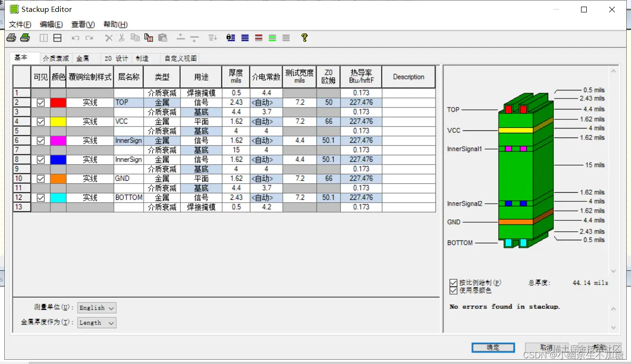Click the undo arrow icon

tap(76, 38)
